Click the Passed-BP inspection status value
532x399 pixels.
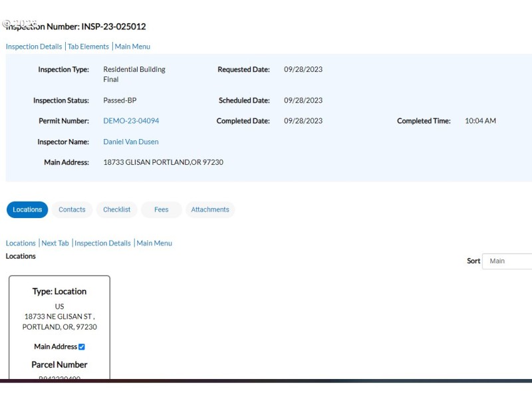[120, 101]
